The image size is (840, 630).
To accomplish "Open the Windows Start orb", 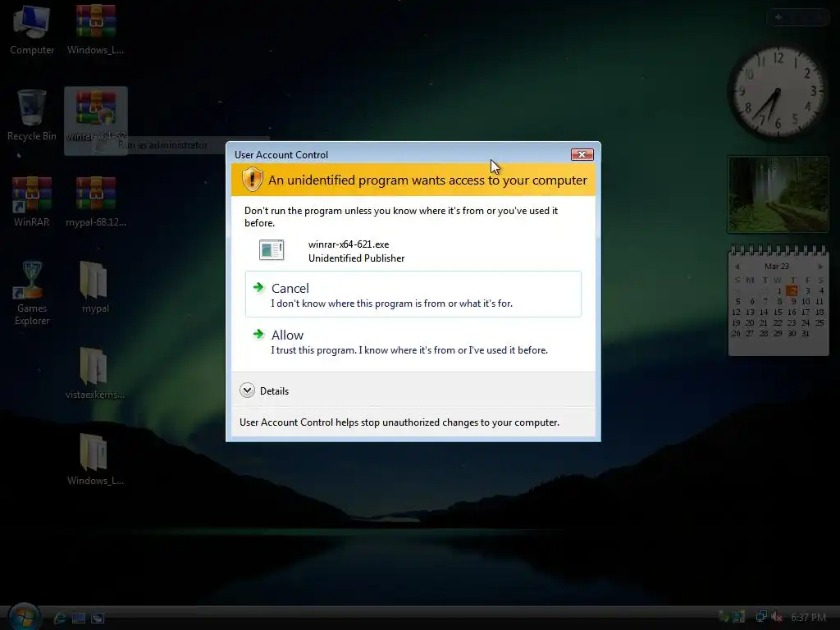I will tap(24, 617).
